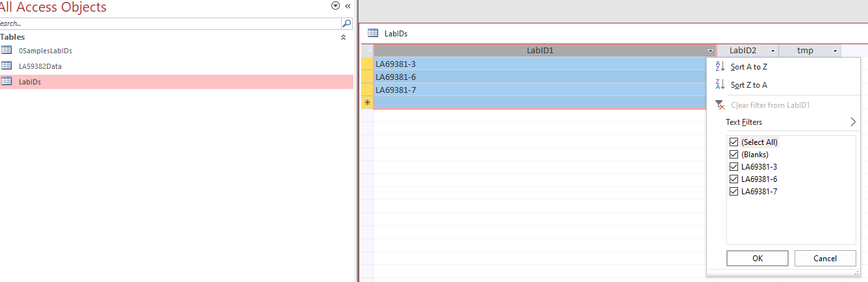Click the OK button

click(x=757, y=258)
